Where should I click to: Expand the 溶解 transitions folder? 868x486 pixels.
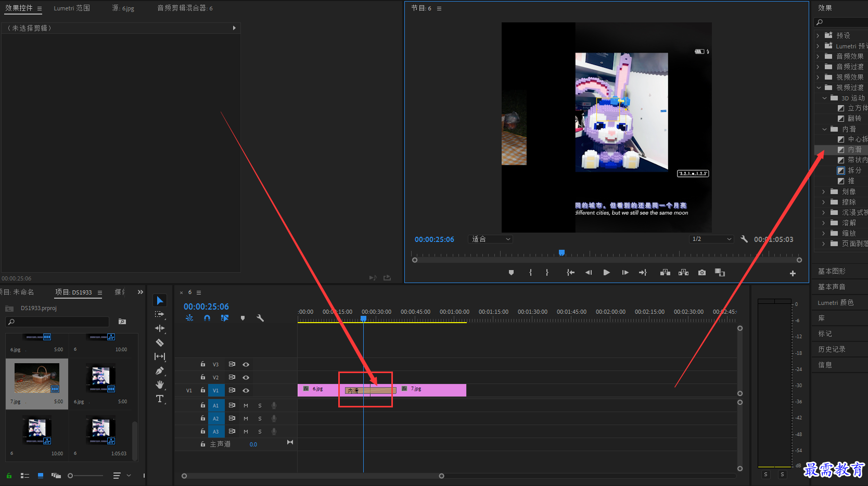pos(824,223)
